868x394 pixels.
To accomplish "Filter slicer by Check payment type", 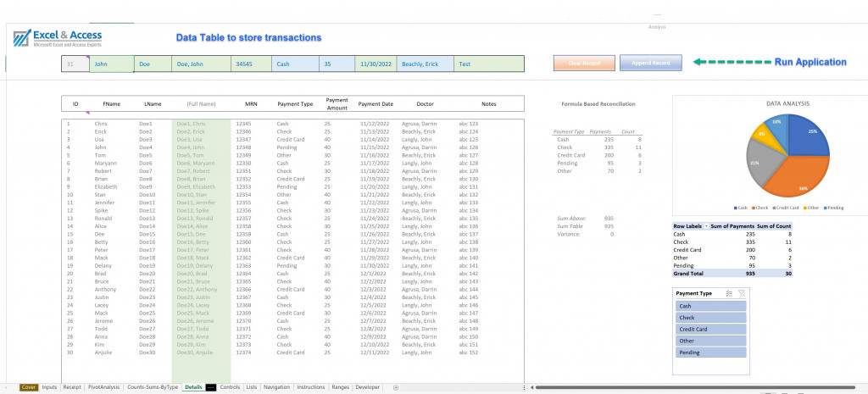I will 711,318.
